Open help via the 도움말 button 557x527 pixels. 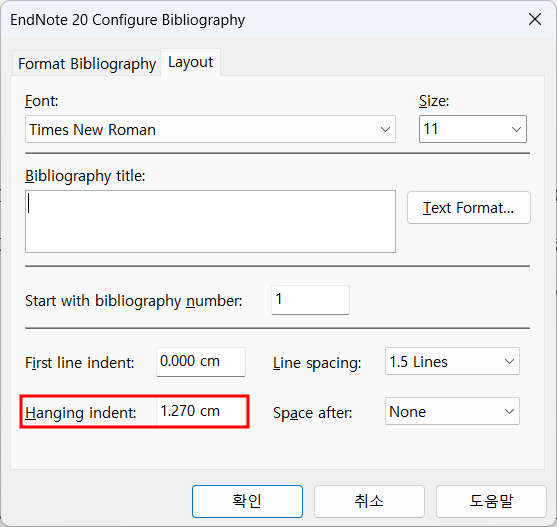[x=491, y=501]
